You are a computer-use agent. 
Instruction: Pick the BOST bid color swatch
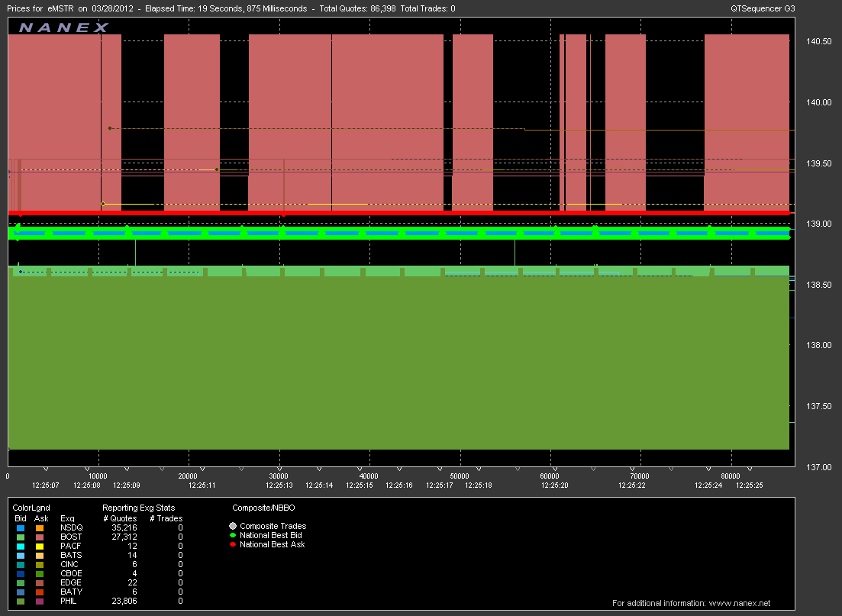pyautogui.click(x=21, y=537)
